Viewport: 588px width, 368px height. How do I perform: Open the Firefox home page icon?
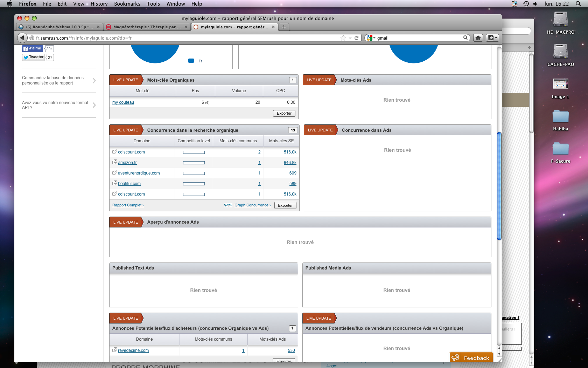pyautogui.click(x=478, y=38)
